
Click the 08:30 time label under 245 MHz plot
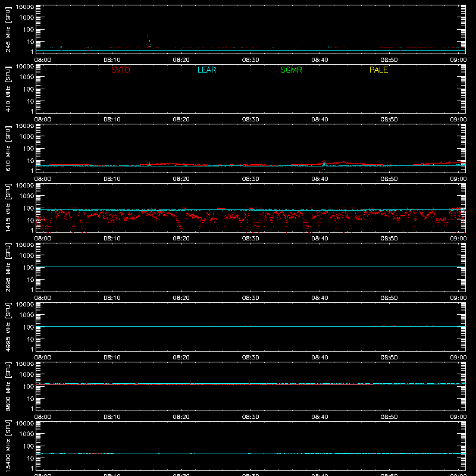tap(250, 60)
